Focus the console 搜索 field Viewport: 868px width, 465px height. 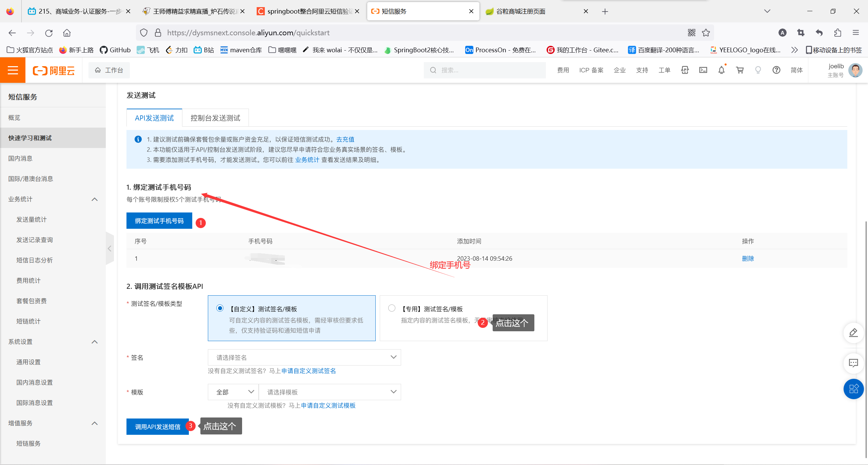point(485,70)
